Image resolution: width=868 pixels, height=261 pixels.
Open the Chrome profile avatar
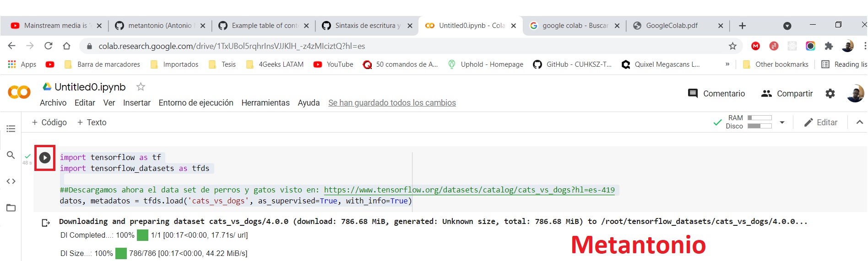click(x=847, y=46)
